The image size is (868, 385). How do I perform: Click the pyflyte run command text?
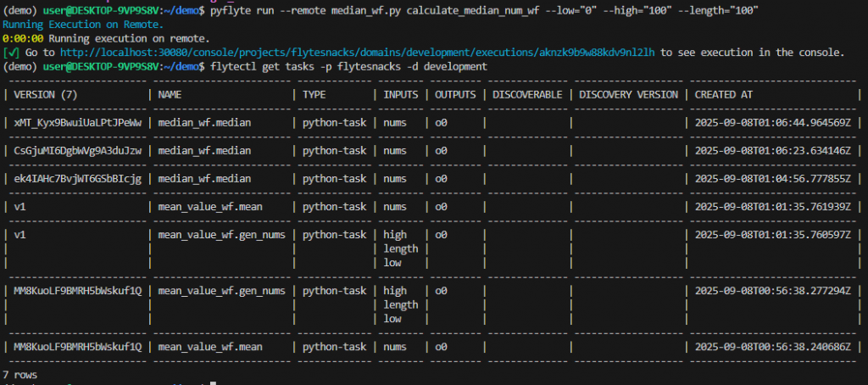click(484, 10)
